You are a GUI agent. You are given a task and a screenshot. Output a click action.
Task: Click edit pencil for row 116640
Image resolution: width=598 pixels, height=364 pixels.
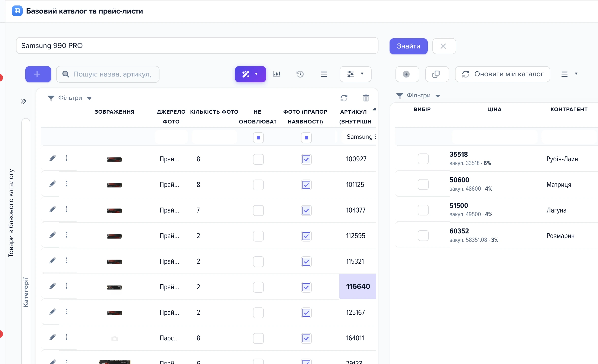[52, 286]
